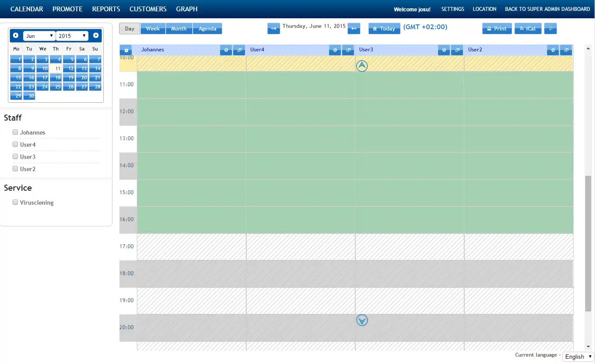Image resolution: width=595 pixels, height=364 pixels.
Task: Click the copy icon in User2 column header
Action: (x=566, y=51)
